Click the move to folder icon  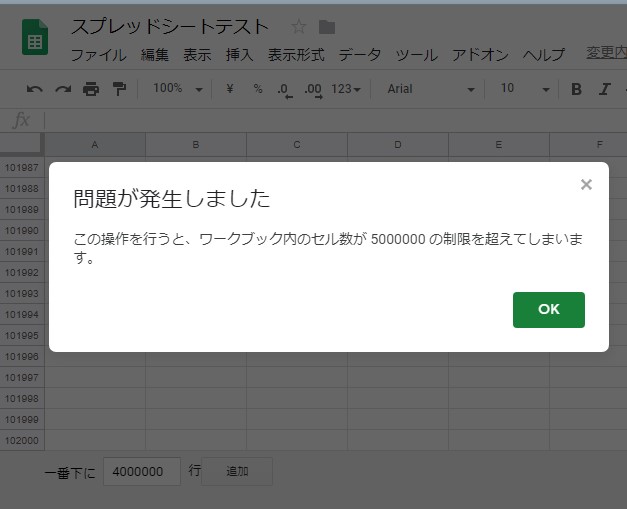point(327,27)
